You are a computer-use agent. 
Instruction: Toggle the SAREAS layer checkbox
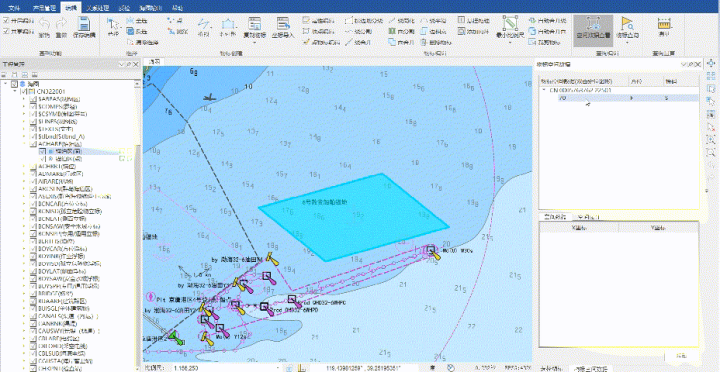tap(33, 99)
